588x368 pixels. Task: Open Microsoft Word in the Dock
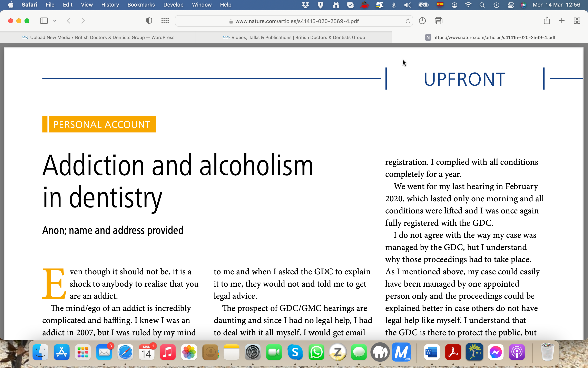coord(432,352)
